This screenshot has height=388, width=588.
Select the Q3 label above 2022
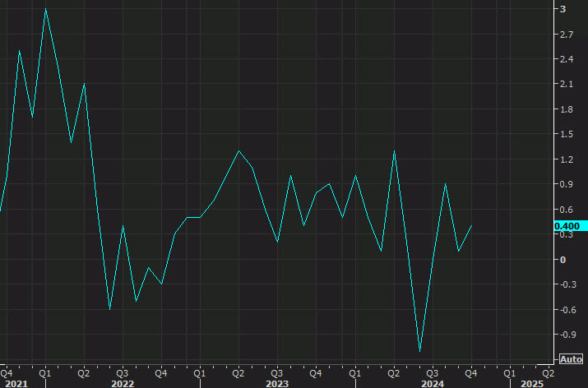pyautogui.click(x=122, y=373)
